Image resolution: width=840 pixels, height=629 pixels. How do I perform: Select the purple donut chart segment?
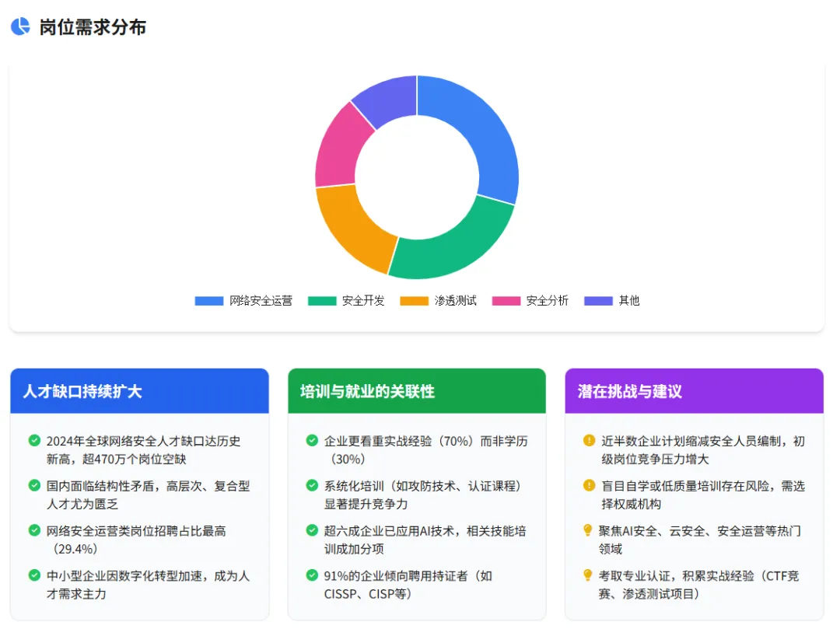390,99
